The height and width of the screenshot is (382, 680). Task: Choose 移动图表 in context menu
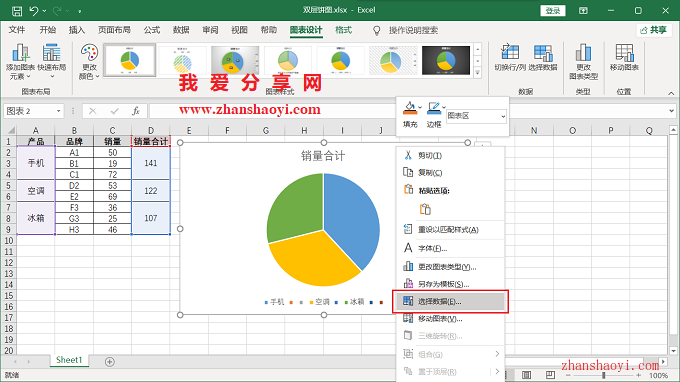[x=450, y=319]
